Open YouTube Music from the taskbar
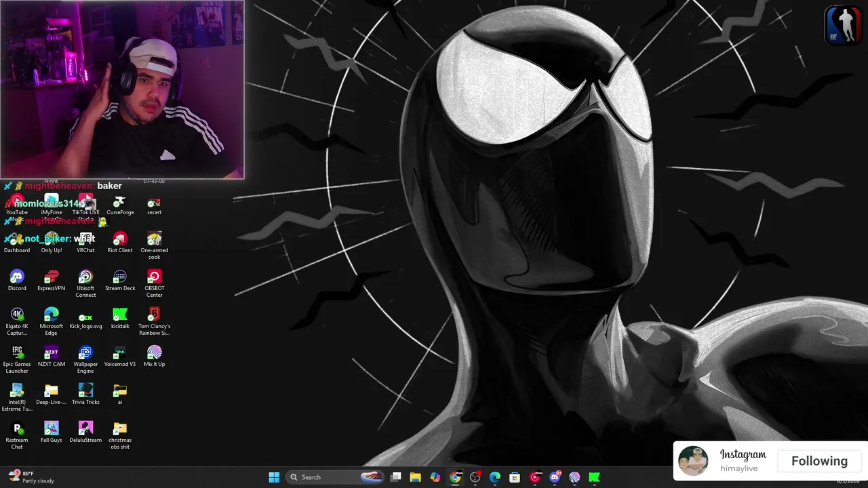868x488 pixels. pyautogui.click(x=535, y=477)
